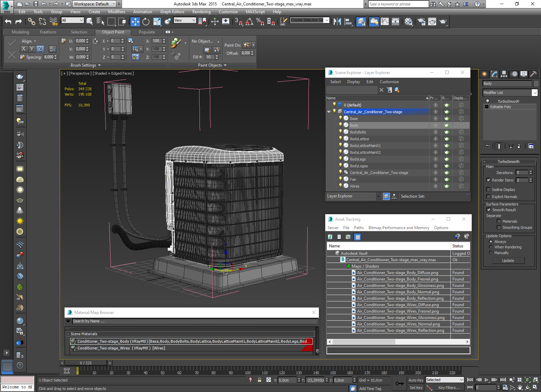Image resolution: width=541 pixels, height=392 pixels.
Task: Expand the Brush Settings panel
Action: point(86,65)
